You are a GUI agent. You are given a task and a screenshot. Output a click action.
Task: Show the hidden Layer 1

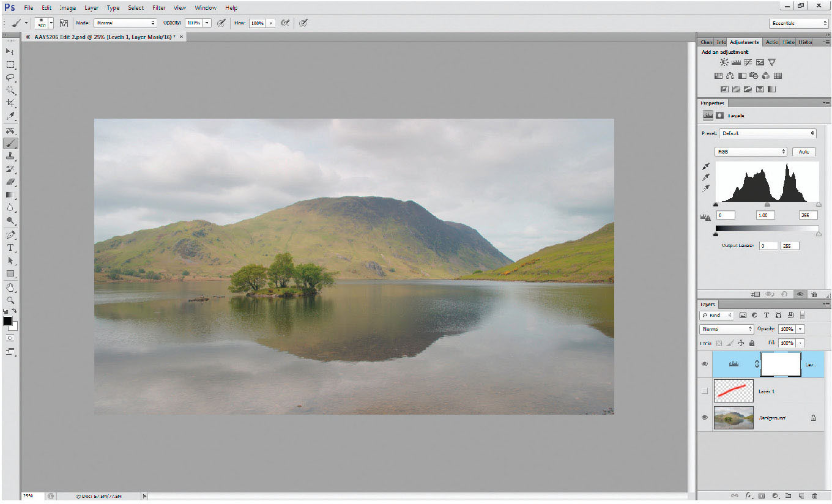click(x=704, y=391)
